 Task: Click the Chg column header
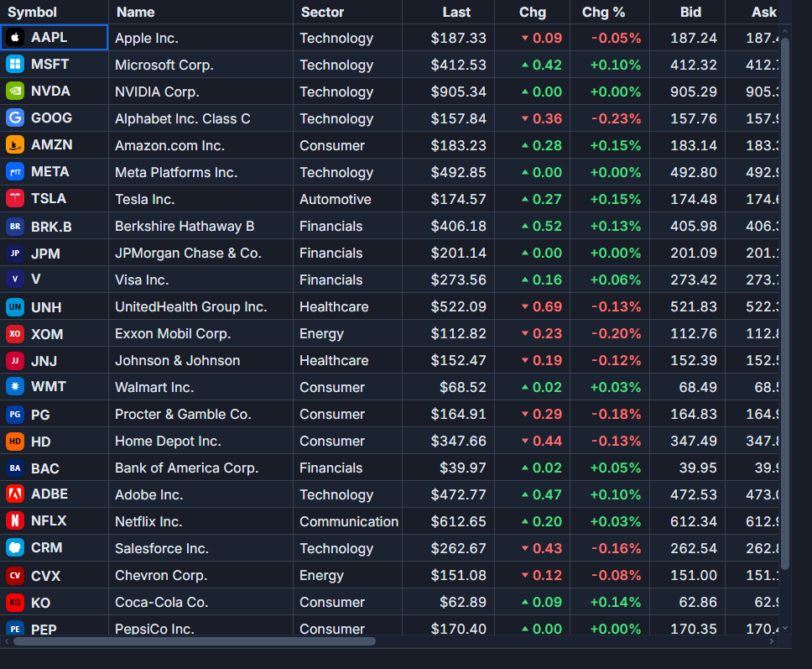pos(533,12)
